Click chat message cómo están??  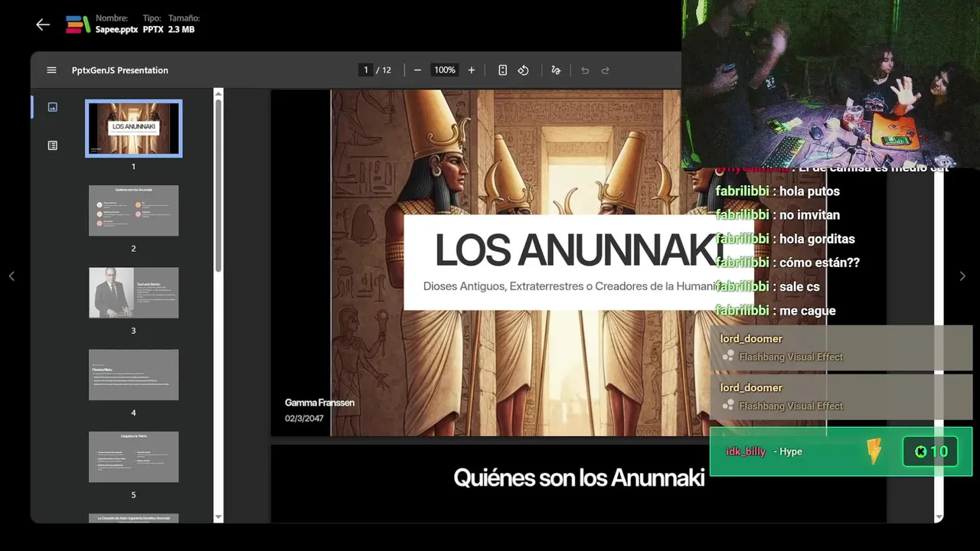pyautogui.click(x=788, y=262)
